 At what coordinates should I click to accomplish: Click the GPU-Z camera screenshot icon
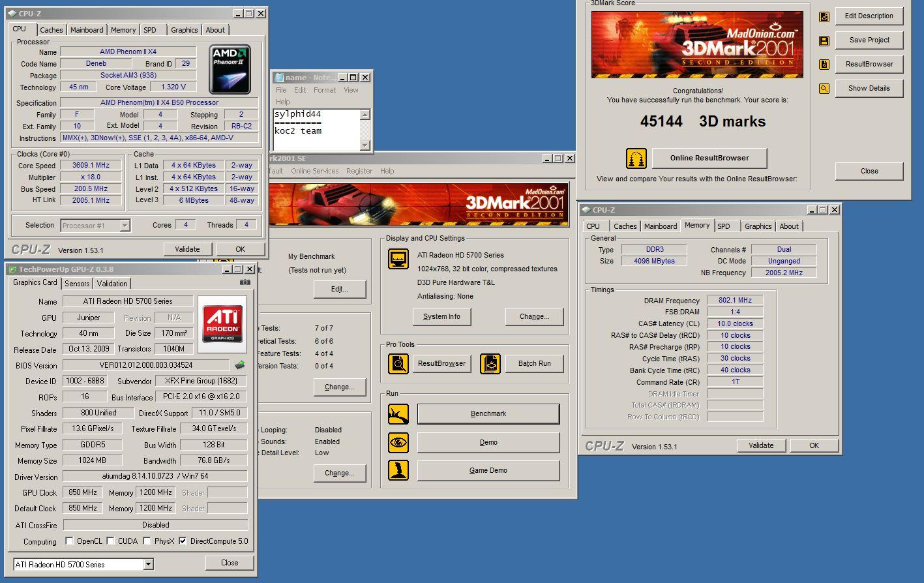pyautogui.click(x=245, y=282)
